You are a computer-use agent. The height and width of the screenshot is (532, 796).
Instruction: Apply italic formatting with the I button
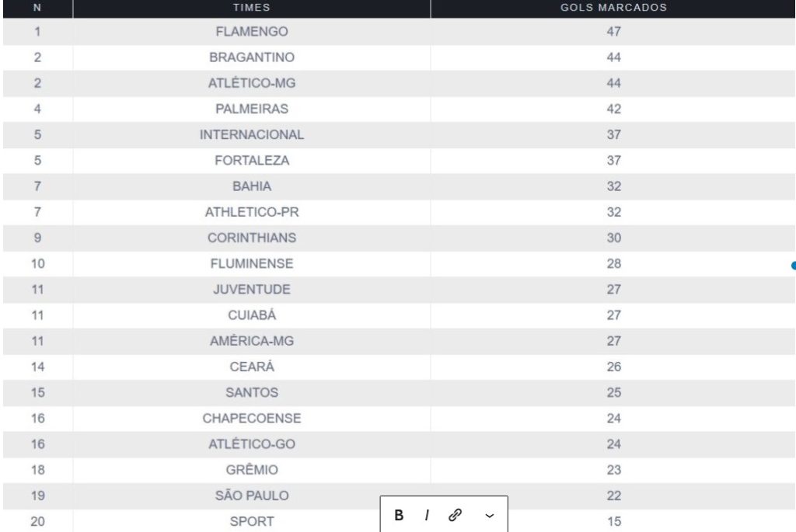click(x=427, y=516)
